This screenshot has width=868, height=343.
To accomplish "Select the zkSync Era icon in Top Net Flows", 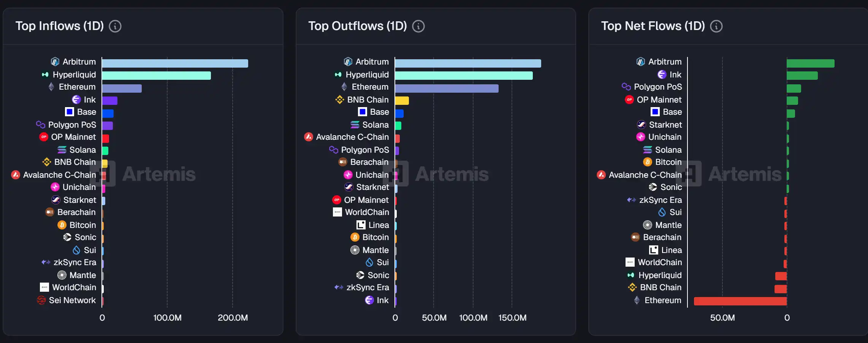I will click(631, 200).
